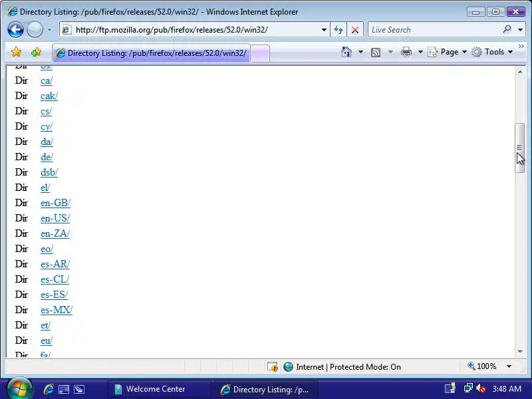
Task: Open the dsb/ directory link
Action: (x=49, y=172)
